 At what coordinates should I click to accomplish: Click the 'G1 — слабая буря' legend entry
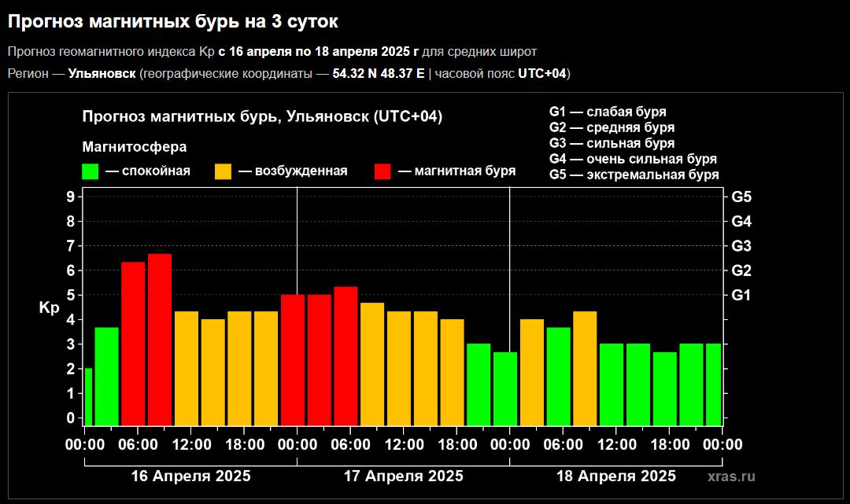tap(608, 112)
